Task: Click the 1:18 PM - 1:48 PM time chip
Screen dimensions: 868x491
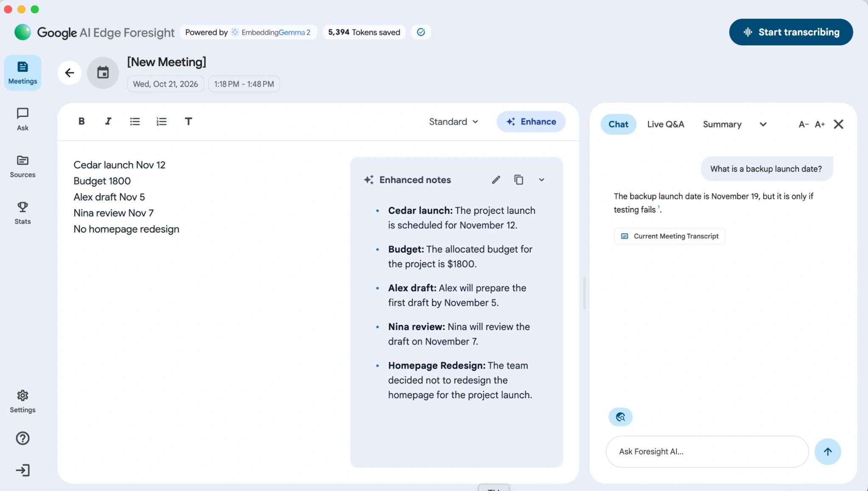Action: point(244,84)
